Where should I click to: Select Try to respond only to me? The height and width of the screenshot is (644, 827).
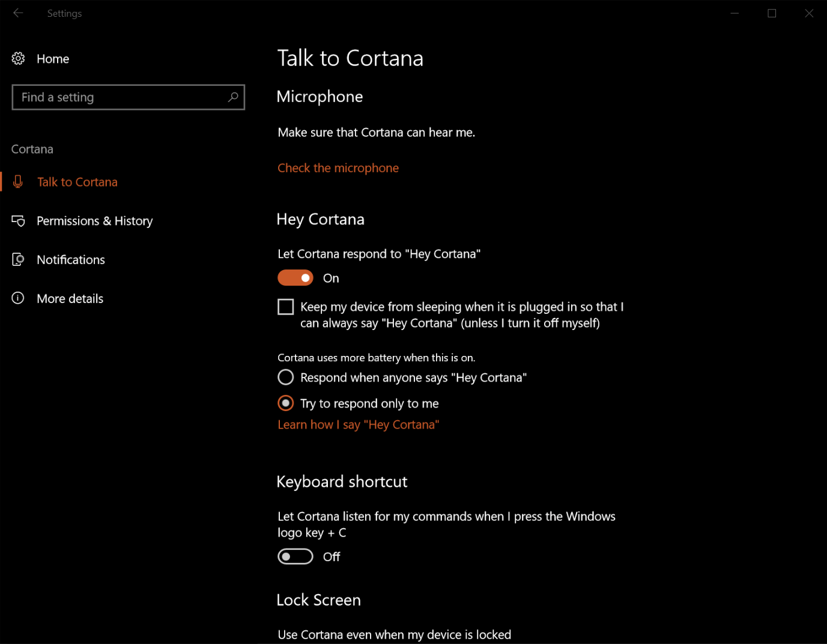(286, 403)
